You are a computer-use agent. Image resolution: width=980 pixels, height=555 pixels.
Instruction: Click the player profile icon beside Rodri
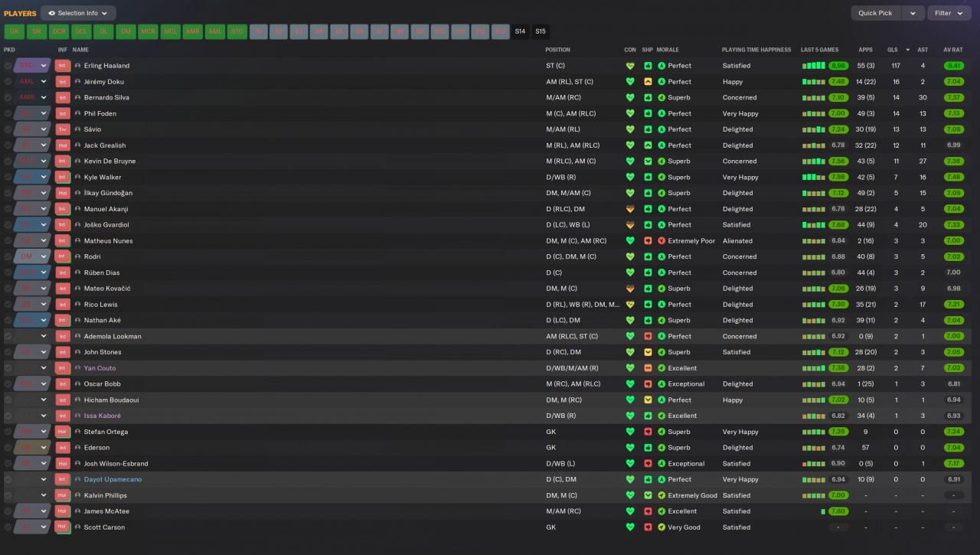point(77,256)
